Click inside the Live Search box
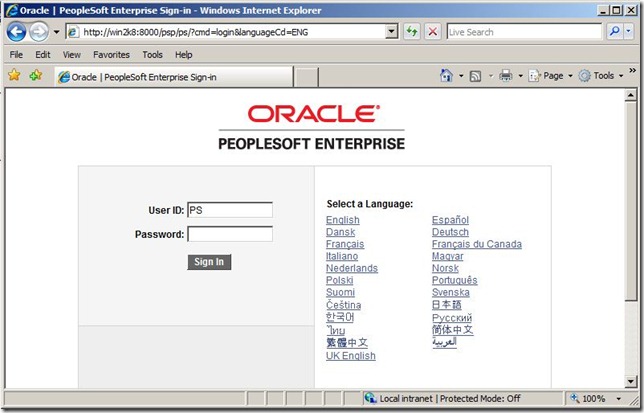 [x=524, y=32]
